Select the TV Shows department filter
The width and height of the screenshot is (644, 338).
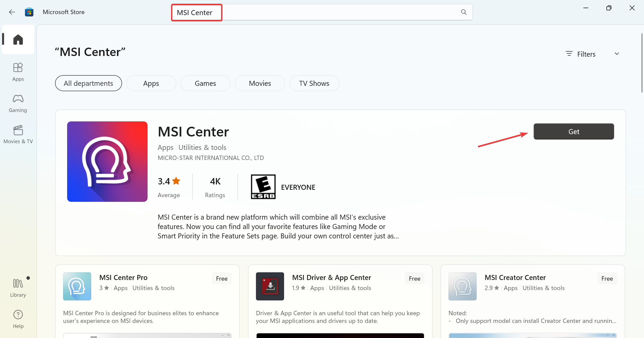pyautogui.click(x=314, y=83)
